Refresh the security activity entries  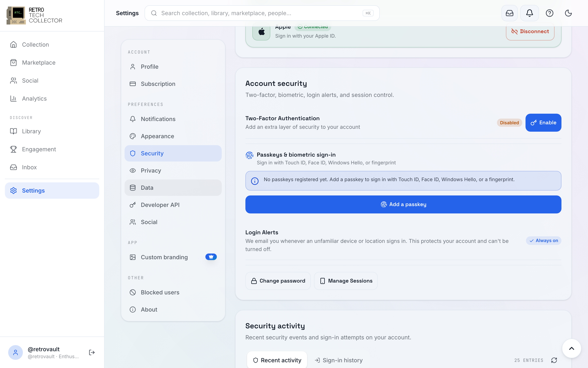coord(554,360)
